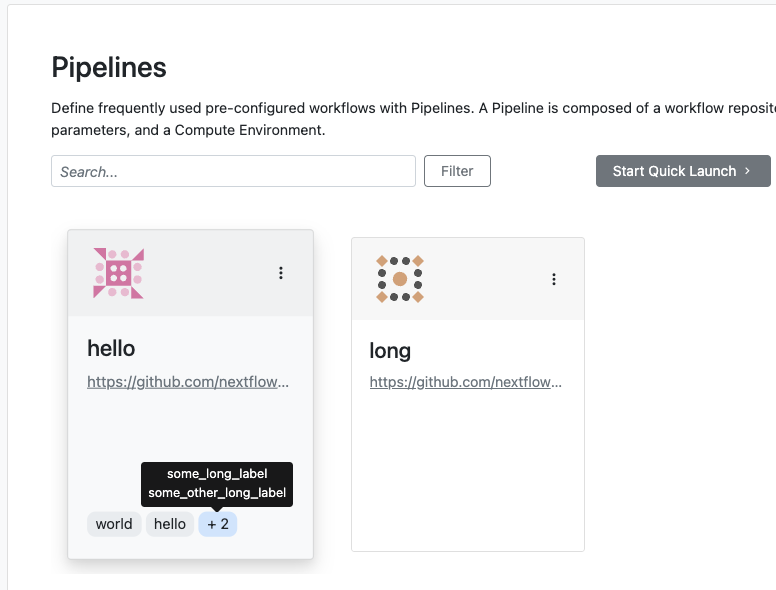Open the Filter options
Image resolution: width=776 pixels, height=590 pixels.
(457, 171)
